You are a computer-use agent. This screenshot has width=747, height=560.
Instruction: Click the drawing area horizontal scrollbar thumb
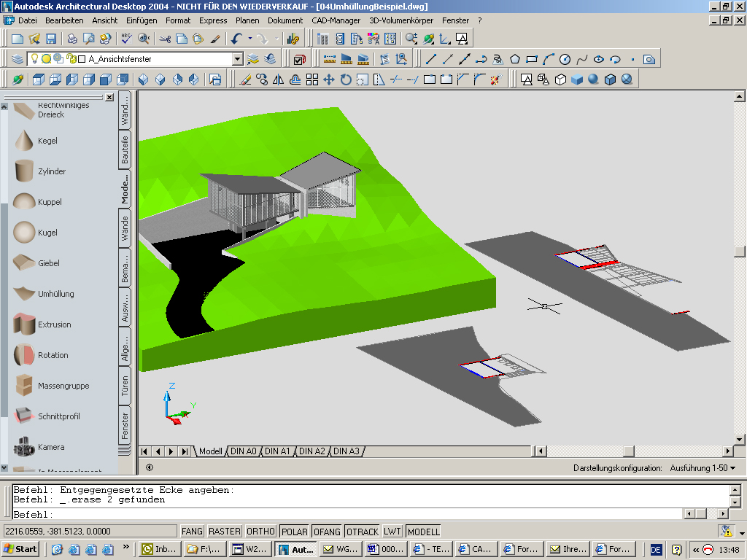point(629,451)
